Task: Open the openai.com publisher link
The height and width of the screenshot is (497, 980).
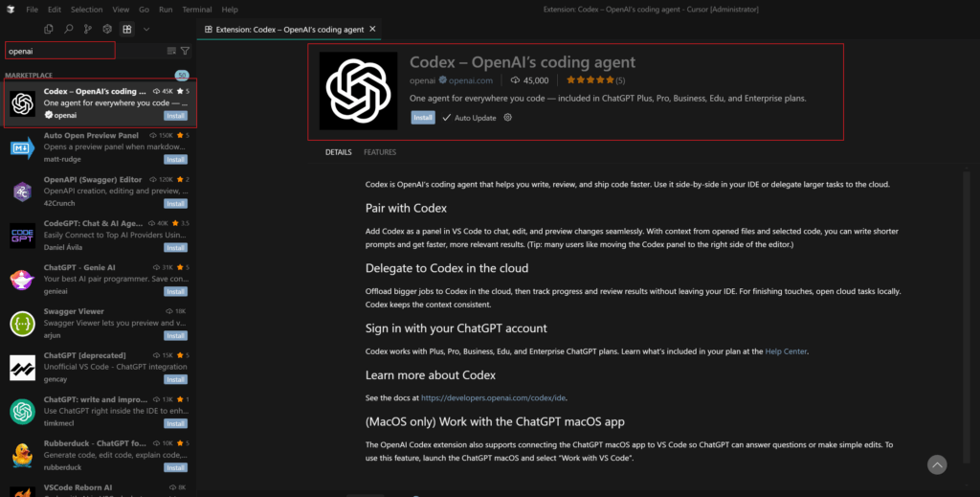Action: tap(473, 80)
